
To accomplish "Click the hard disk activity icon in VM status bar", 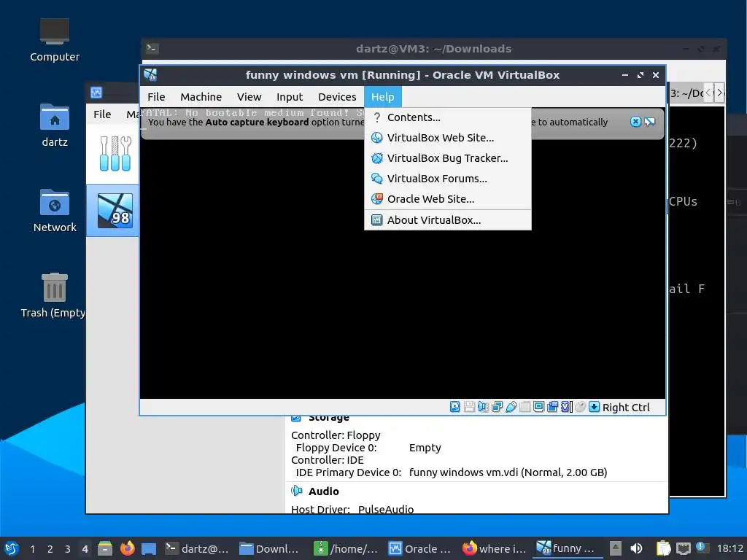I will pos(455,407).
